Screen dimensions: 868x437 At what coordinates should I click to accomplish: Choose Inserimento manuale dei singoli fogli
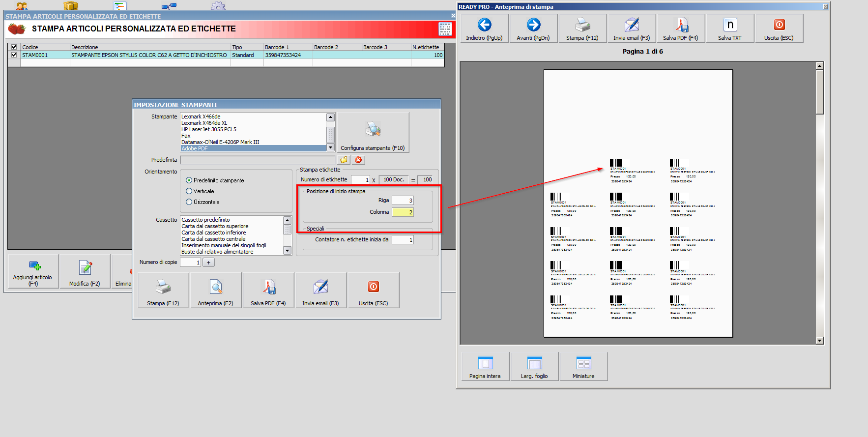pyautogui.click(x=232, y=245)
